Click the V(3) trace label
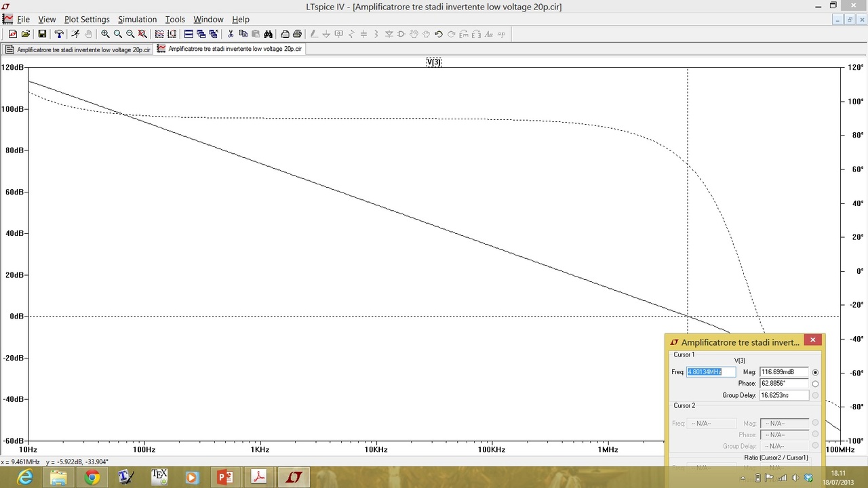Image resolution: width=868 pixels, height=488 pixels. [x=434, y=62]
